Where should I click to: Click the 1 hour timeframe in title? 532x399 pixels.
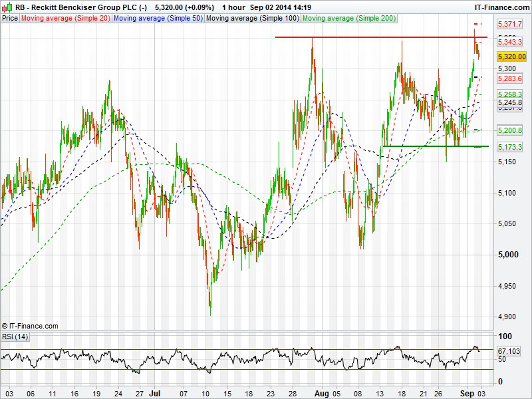(x=232, y=7)
